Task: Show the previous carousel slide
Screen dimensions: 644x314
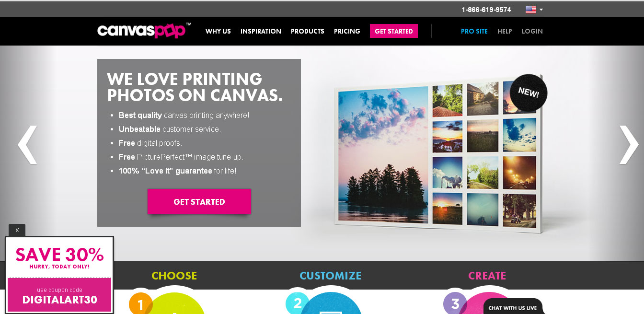Action: point(27,145)
